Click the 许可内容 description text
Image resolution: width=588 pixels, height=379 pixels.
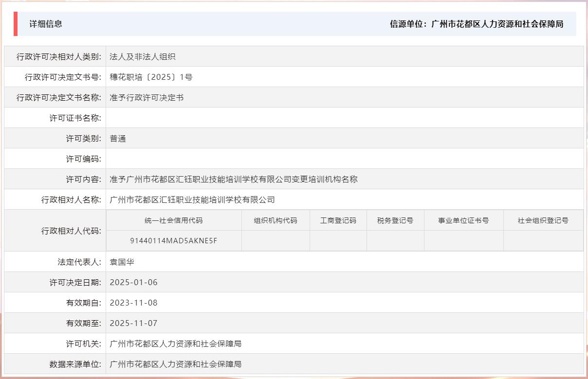click(x=233, y=179)
